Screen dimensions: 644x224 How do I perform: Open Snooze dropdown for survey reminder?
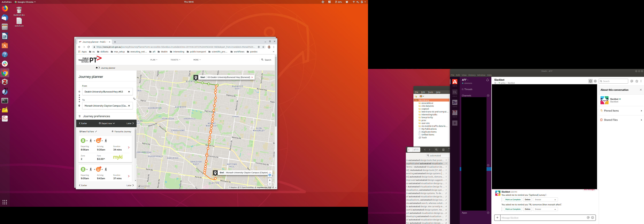[545, 200]
